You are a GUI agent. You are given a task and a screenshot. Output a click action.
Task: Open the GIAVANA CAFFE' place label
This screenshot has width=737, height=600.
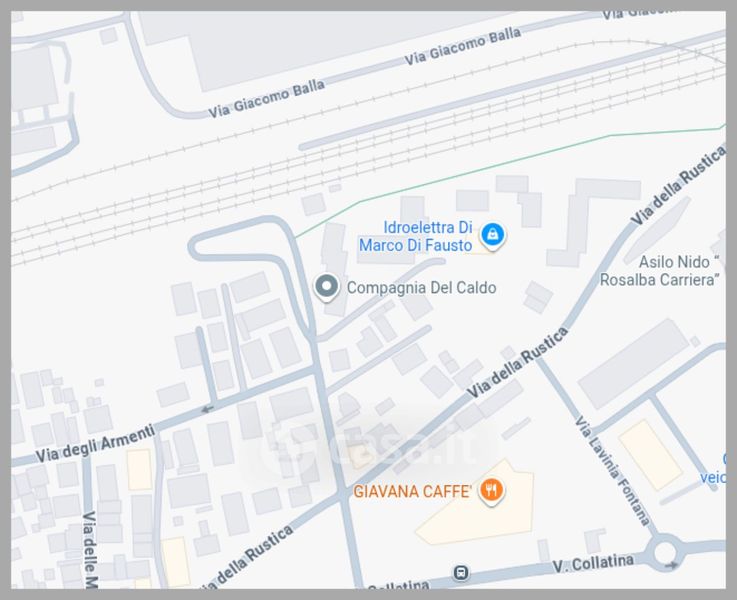(x=412, y=491)
